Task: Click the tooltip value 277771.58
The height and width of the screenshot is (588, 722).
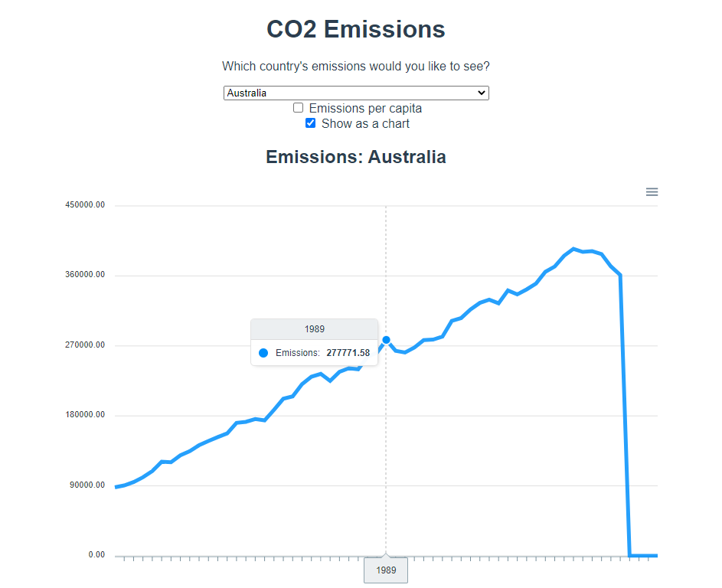Action: click(348, 353)
